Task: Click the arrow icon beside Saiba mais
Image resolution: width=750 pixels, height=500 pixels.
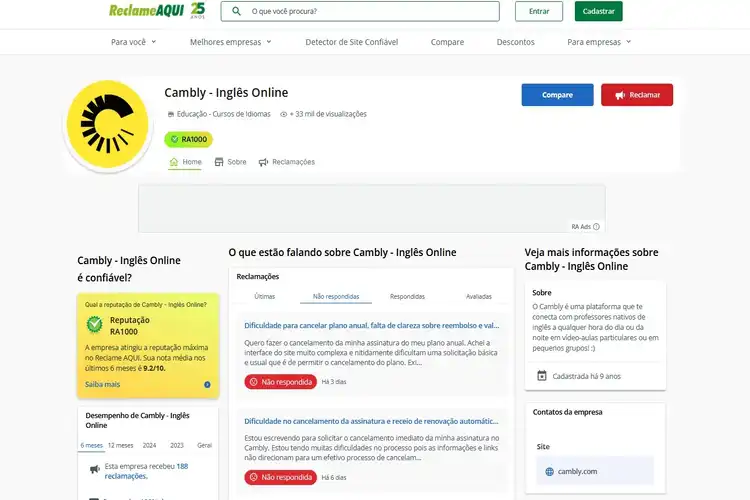Action: coord(207,385)
